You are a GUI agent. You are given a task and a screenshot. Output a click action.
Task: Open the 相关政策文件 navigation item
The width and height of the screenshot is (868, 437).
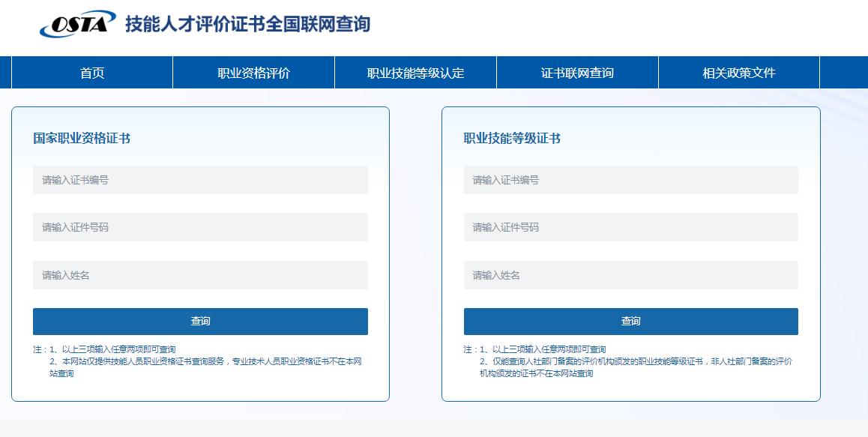click(738, 73)
